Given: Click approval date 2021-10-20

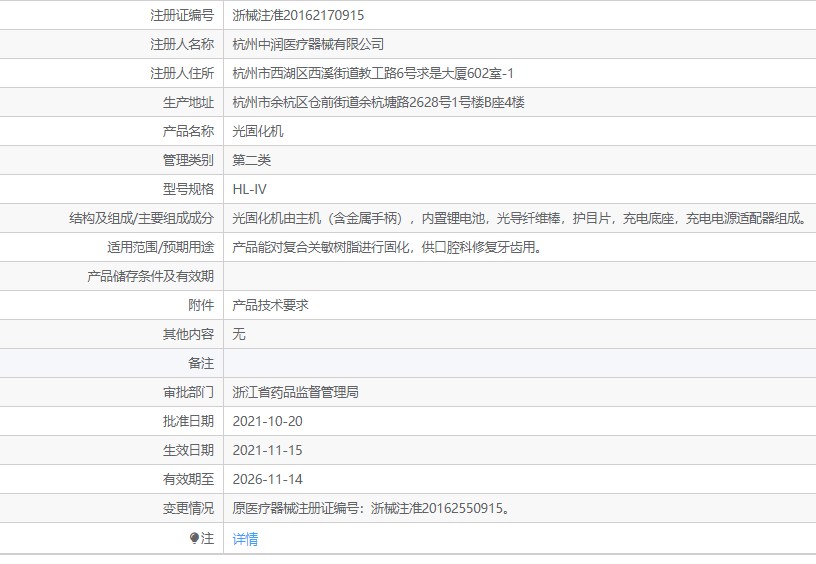Looking at the screenshot, I should [x=267, y=421].
